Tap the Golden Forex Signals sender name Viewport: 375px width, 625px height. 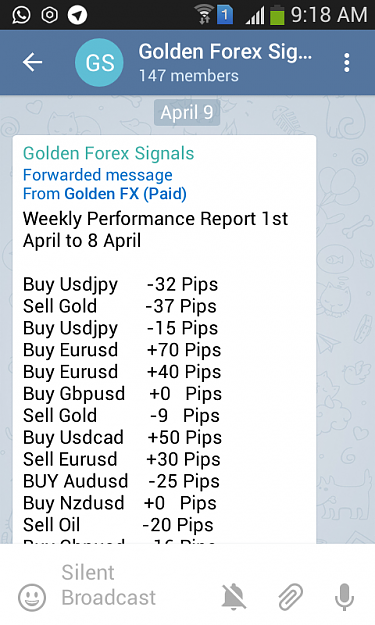click(108, 153)
